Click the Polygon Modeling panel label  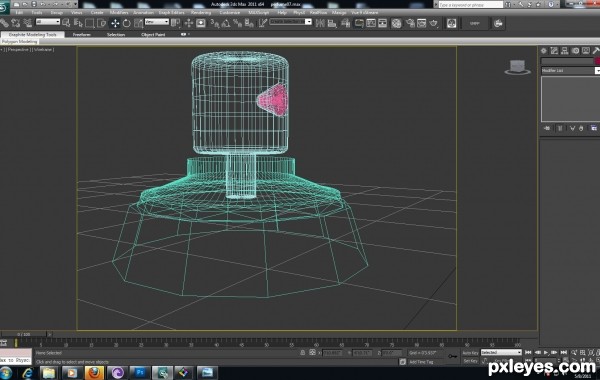(20, 41)
